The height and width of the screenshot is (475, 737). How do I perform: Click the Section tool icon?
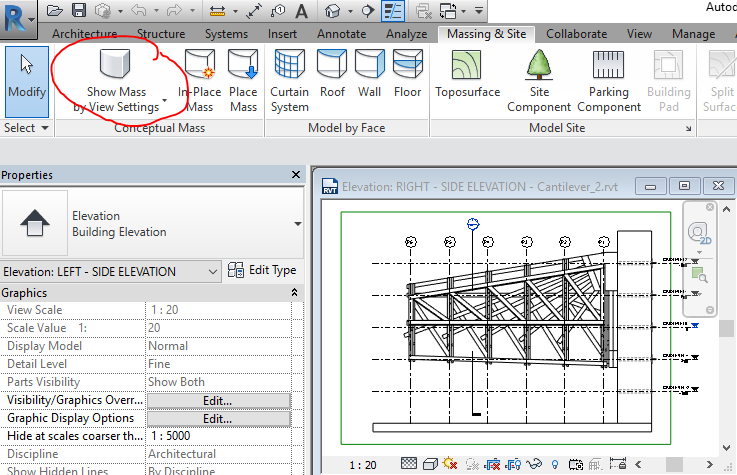(368, 11)
